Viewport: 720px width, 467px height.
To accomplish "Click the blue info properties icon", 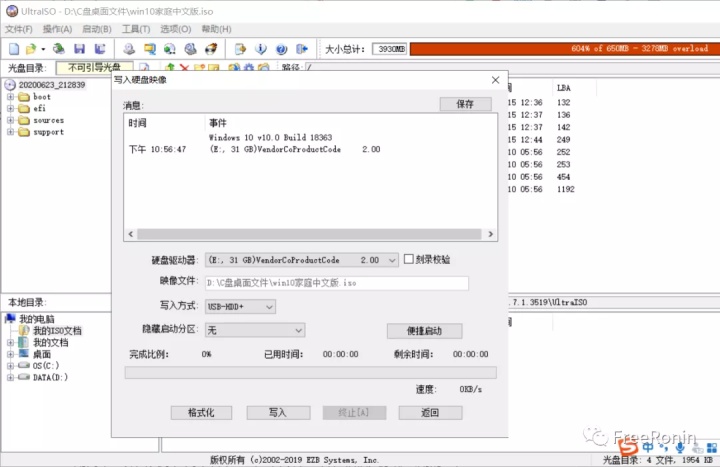I will point(261,49).
